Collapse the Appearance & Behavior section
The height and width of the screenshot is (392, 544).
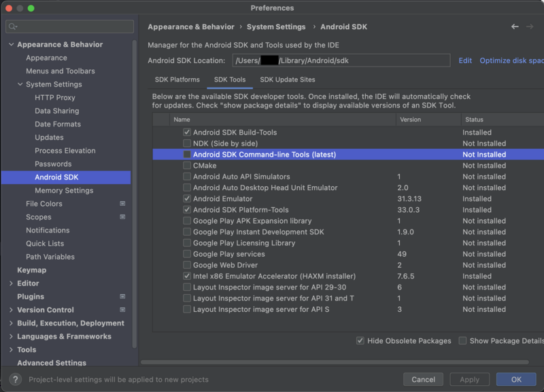11,44
